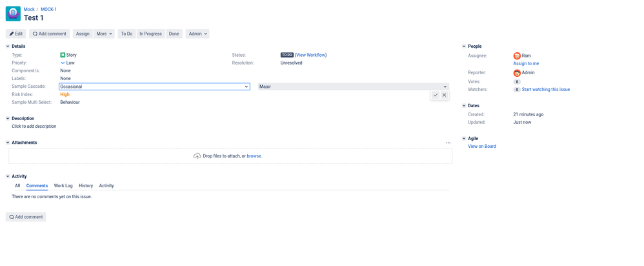Collapse the People section
Viewport: 644px width, 266px height.
(x=464, y=46)
